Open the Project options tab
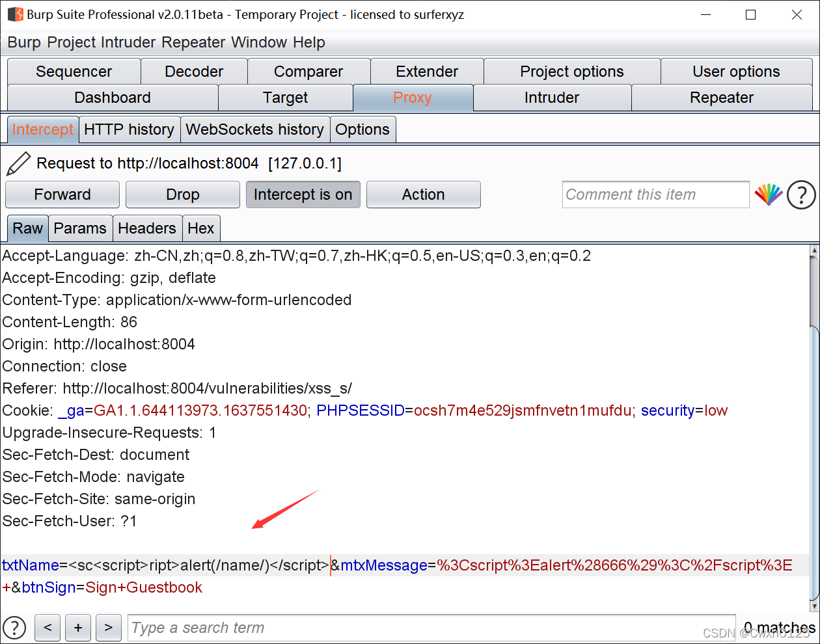This screenshot has width=820, height=644. point(572,72)
